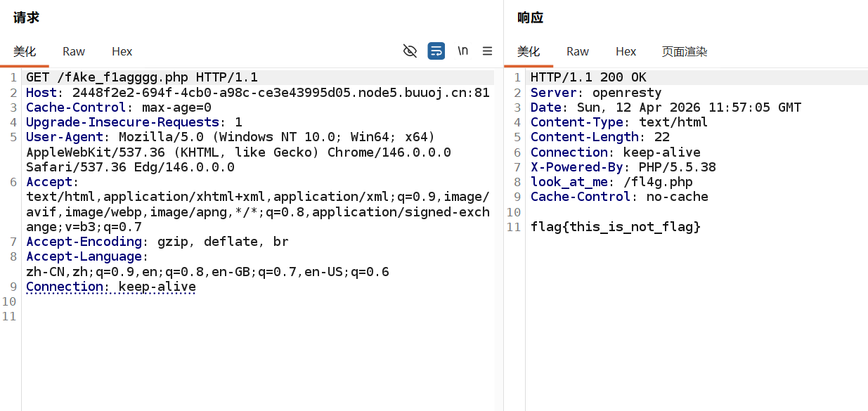Open the request panel hamburger menu

coord(487,51)
